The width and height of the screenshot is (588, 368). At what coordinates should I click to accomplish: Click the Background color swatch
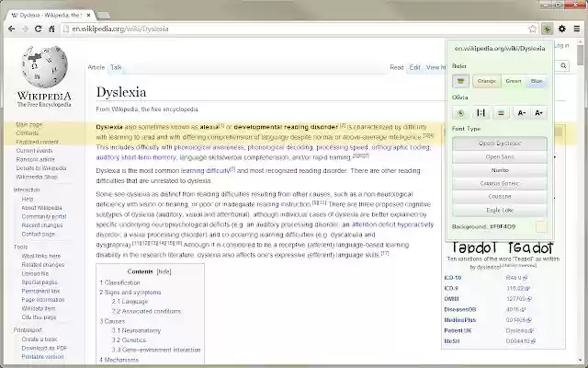tap(541, 227)
